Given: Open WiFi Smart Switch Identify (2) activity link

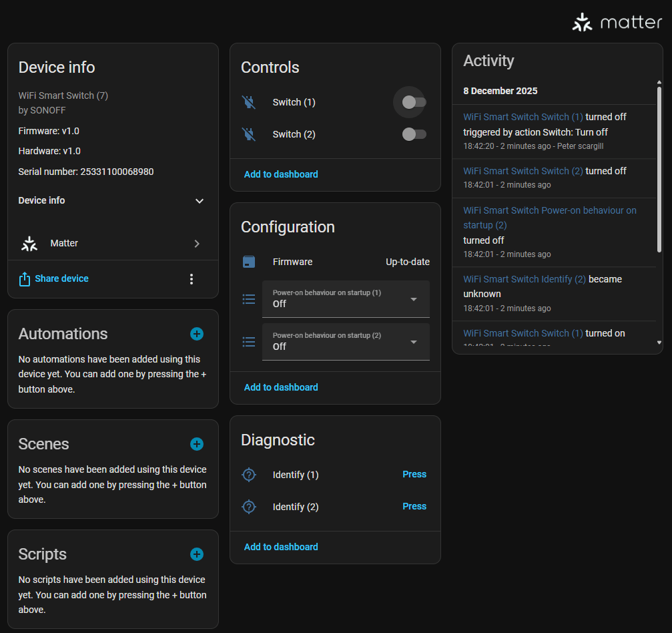Looking at the screenshot, I should tap(525, 279).
